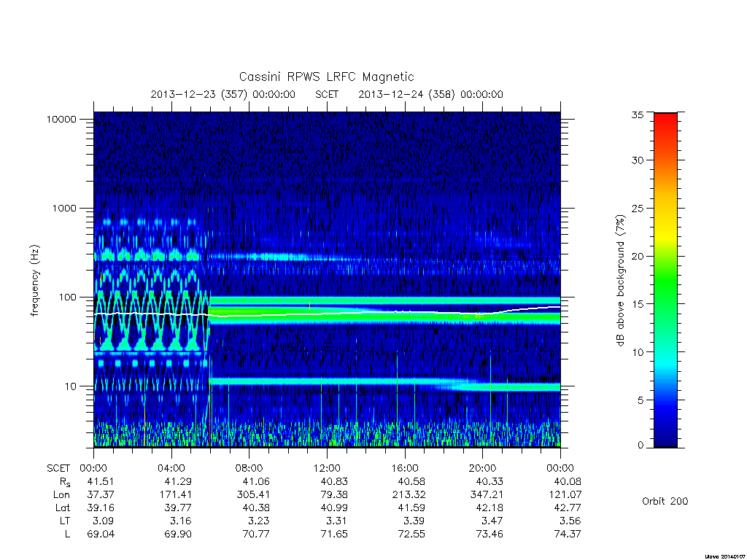
Task: Select the start date "2013-12-23 (357) 00:00:00"
Action: (x=223, y=94)
